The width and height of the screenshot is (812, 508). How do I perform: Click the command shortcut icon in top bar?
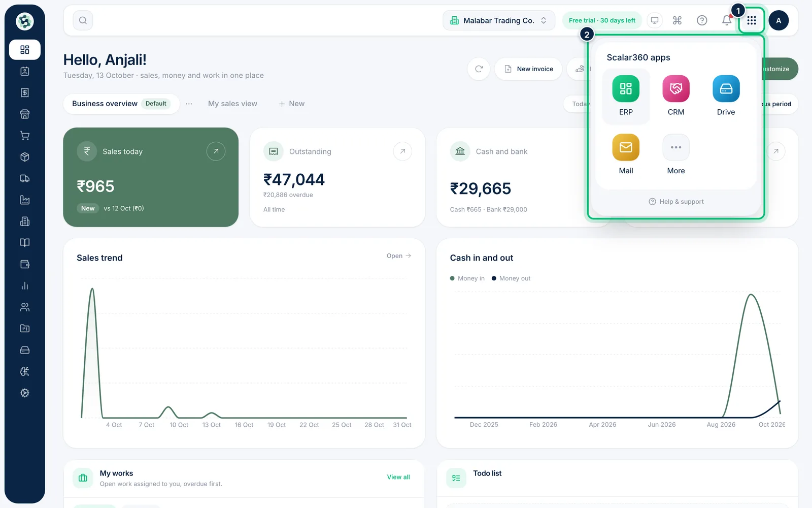(x=677, y=20)
